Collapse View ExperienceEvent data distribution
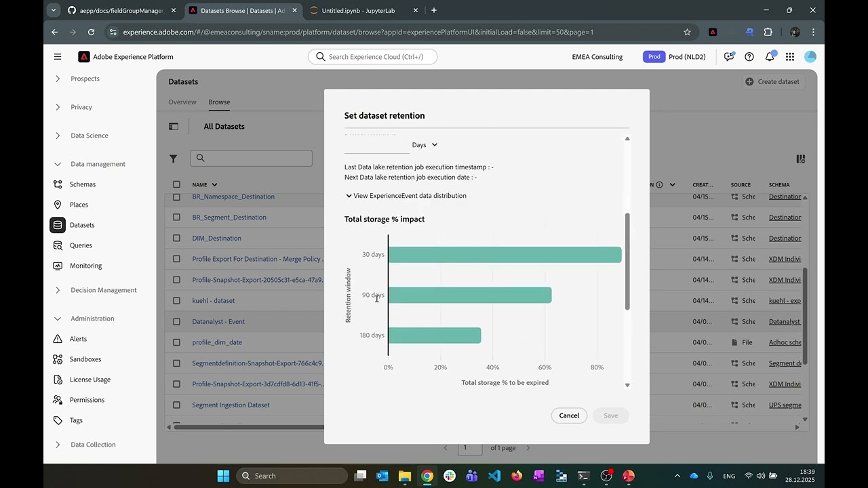This screenshot has height=488, width=868. 406,196
